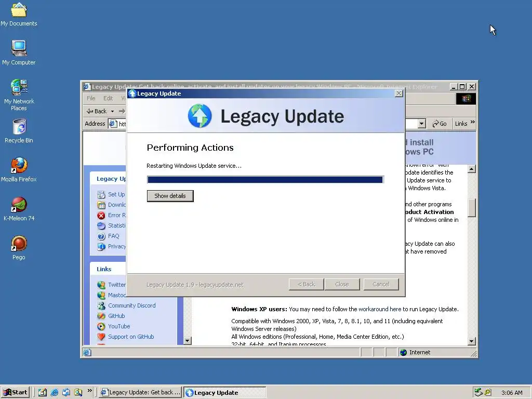Viewport: 532px width, 399px height.
Task: Click vertical page scrollbar thumb
Action: pyautogui.click(x=472, y=208)
